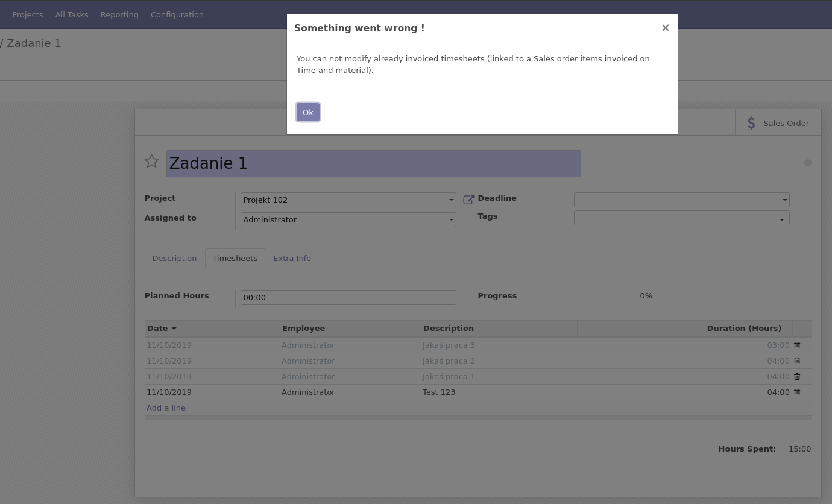Reverse sorting with the Date column arrow
This screenshot has width=832, height=504.
tap(174, 328)
